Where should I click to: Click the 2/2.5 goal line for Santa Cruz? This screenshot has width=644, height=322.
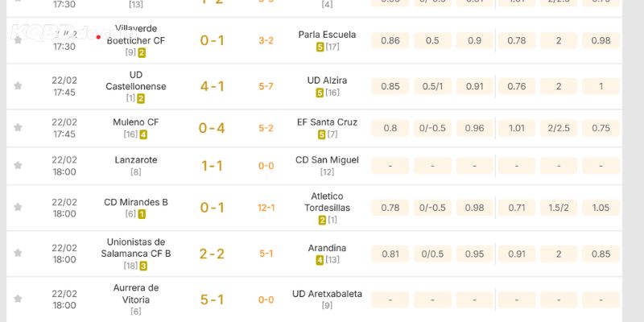click(x=559, y=127)
